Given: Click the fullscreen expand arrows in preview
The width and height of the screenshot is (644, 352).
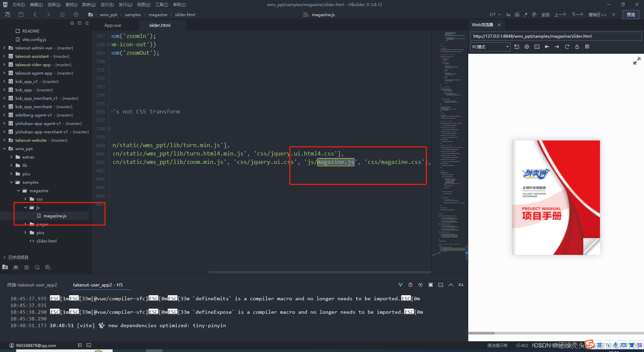Looking at the screenshot, I should 637,61.
